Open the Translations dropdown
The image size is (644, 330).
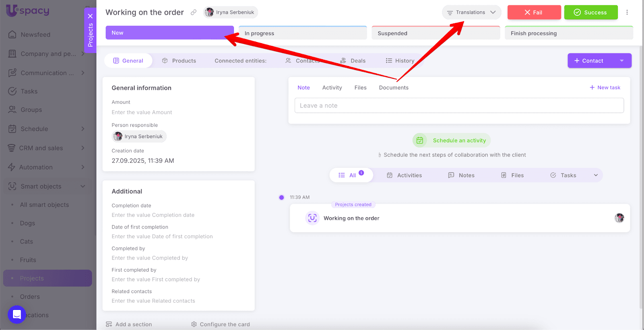pos(471,12)
